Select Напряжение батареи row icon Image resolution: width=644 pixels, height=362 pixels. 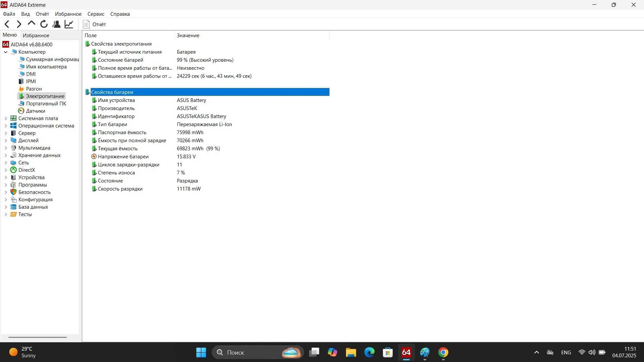(94, 157)
